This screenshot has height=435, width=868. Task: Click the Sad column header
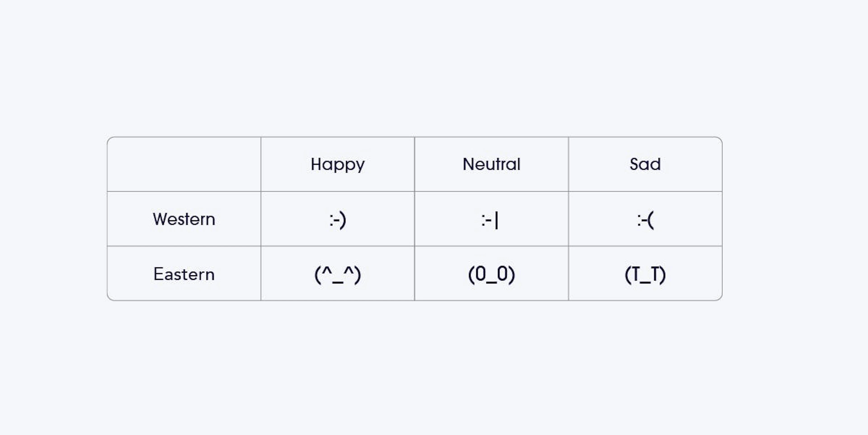(645, 164)
